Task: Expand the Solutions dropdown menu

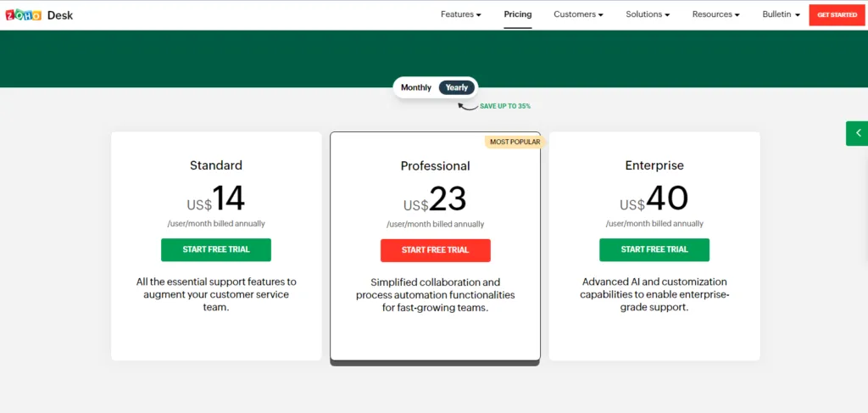Action: [x=648, y=14]
